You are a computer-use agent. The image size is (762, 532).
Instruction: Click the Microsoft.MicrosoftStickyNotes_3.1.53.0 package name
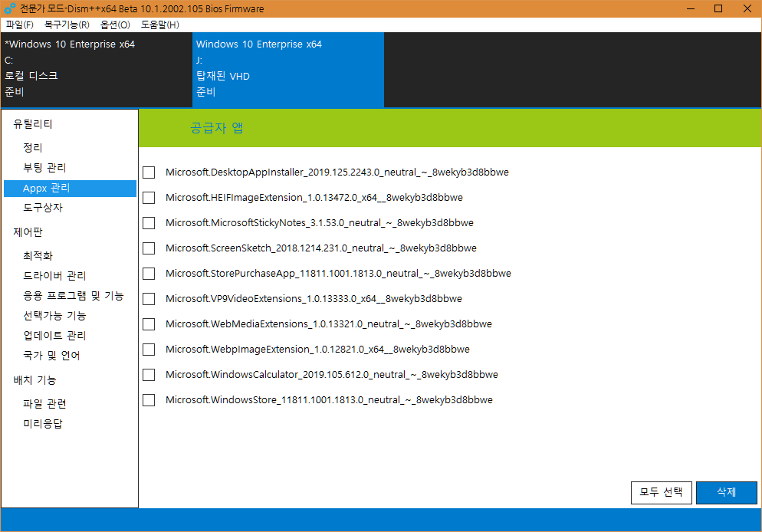click(x=319, y=223)
